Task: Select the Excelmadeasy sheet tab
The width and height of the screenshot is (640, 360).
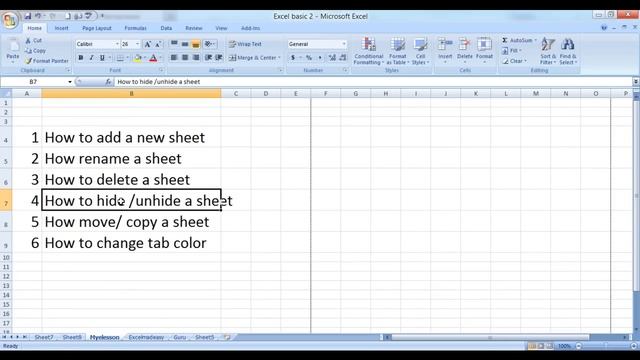Action: tap(146, 337)
